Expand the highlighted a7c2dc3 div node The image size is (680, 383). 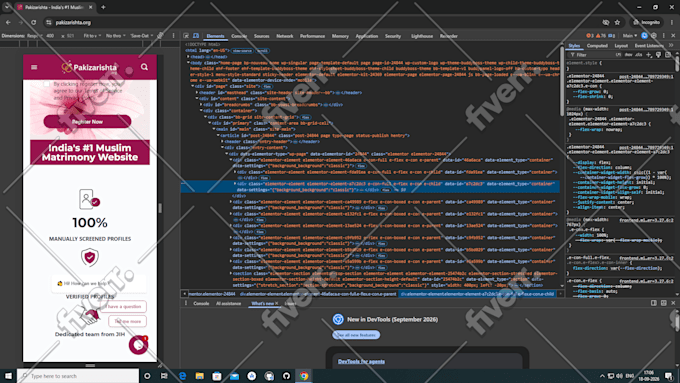[x=235, y=184]
